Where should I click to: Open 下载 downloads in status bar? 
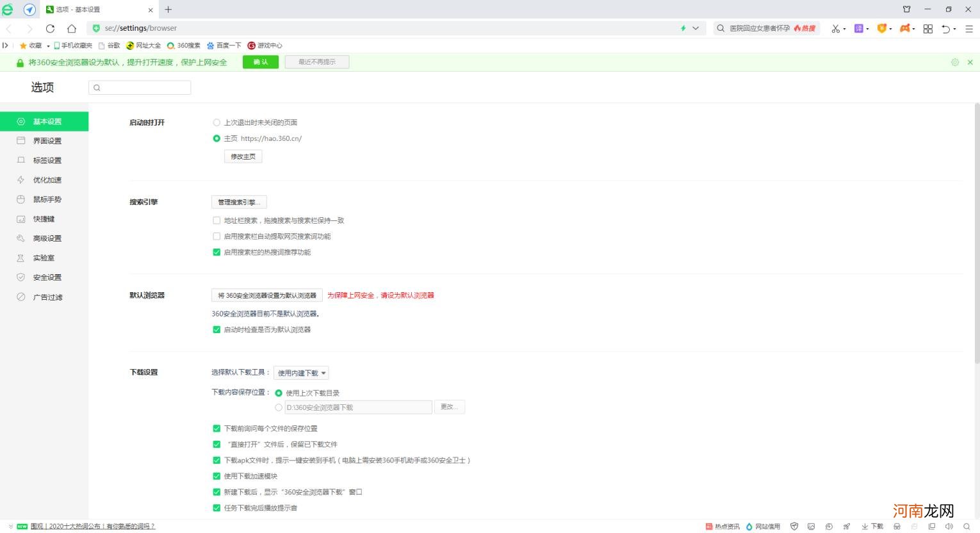(872, 526)
